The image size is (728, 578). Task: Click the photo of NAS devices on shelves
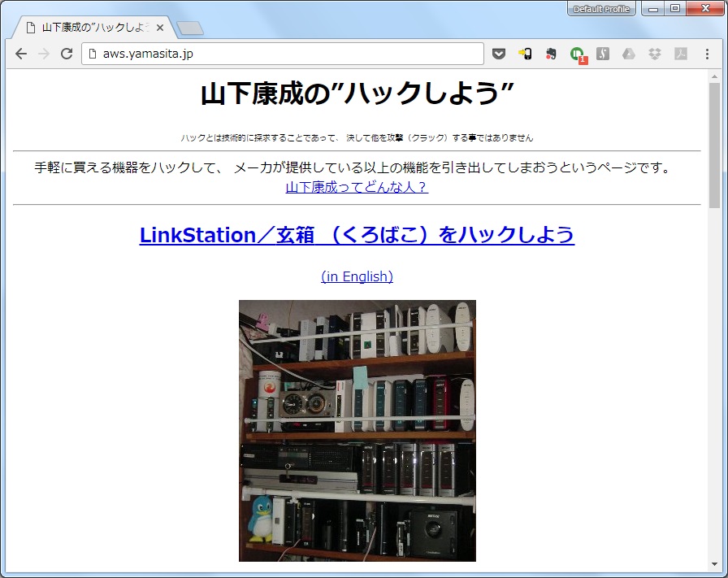click(x=357, y=431)
